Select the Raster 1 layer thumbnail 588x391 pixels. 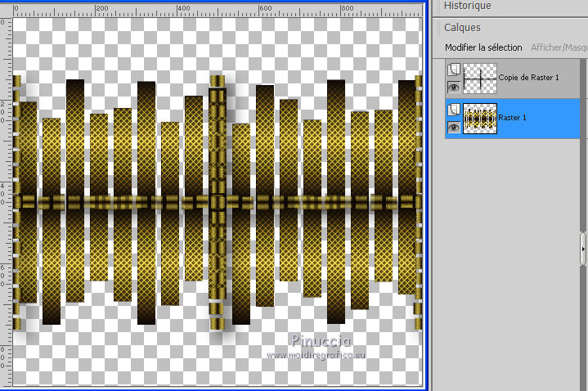480,119
